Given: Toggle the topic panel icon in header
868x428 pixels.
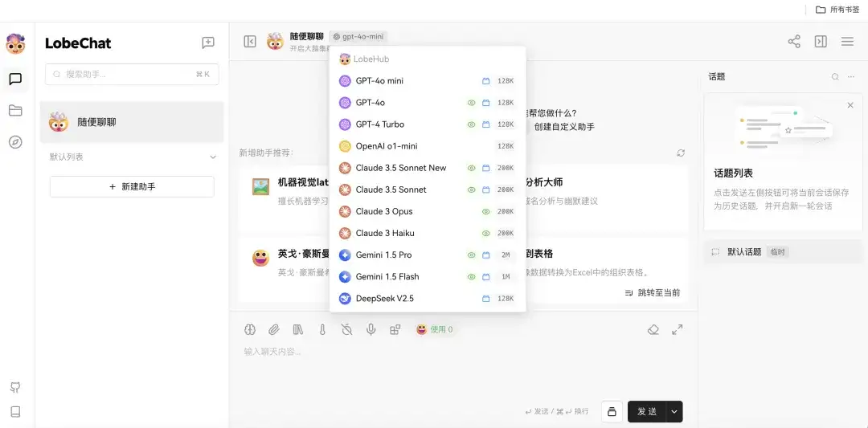Looking at the screenshot, I should point(821,42).
